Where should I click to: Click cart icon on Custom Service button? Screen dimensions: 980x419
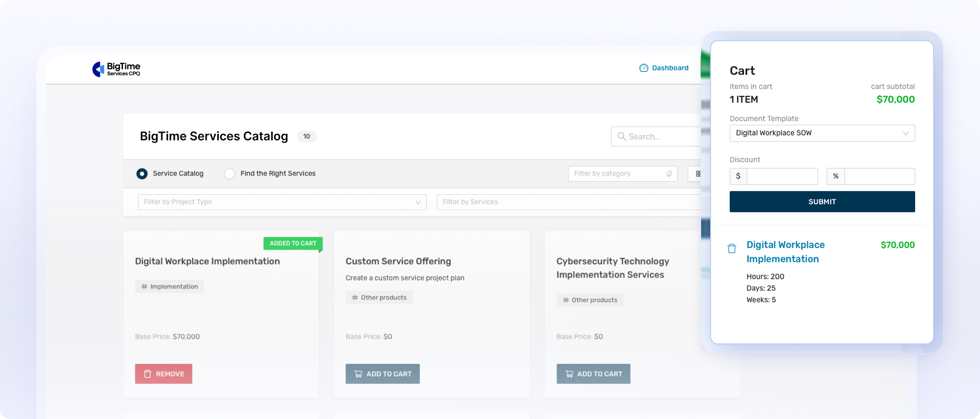358,374
